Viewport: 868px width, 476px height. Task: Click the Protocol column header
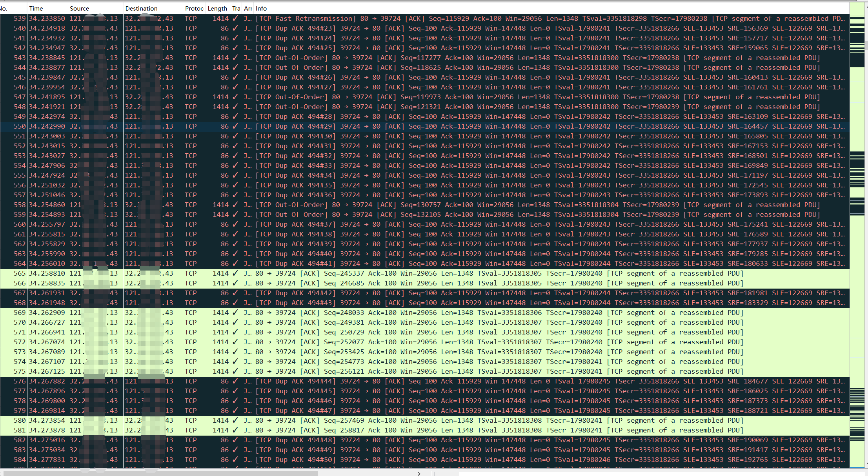pyautogui.click(x=194, y=8)
